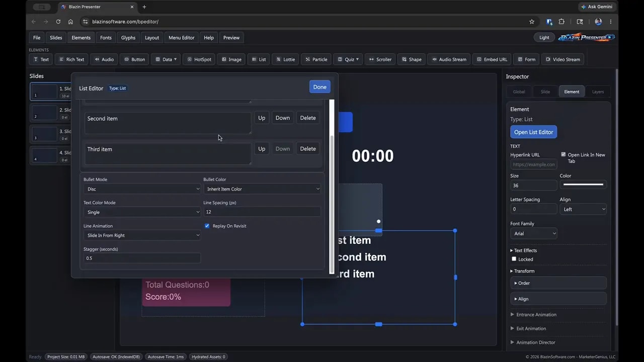Click Ask Gemini button
This screenshot has height=362, width=644.
point(597,7)
